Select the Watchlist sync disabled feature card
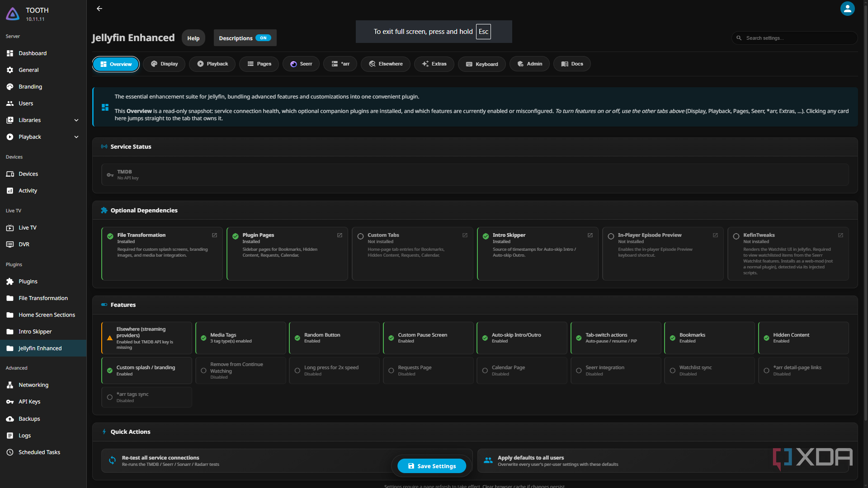The image size is (868, 488). click(709, 371)
